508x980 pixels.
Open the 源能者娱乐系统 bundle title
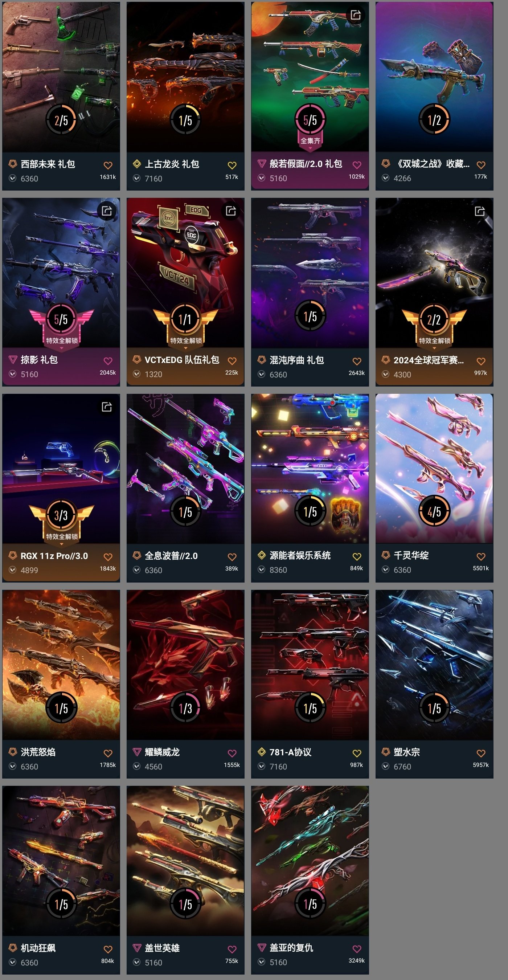pyautogui.click(x=300, y=555)
